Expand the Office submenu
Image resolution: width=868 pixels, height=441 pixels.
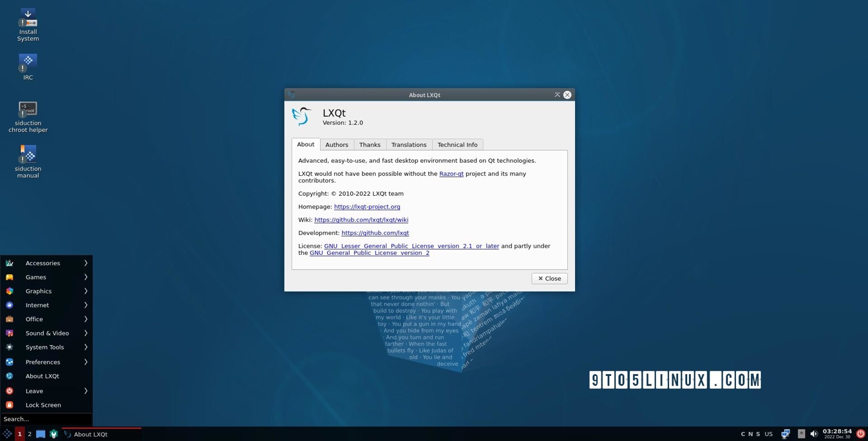[46, 319]
